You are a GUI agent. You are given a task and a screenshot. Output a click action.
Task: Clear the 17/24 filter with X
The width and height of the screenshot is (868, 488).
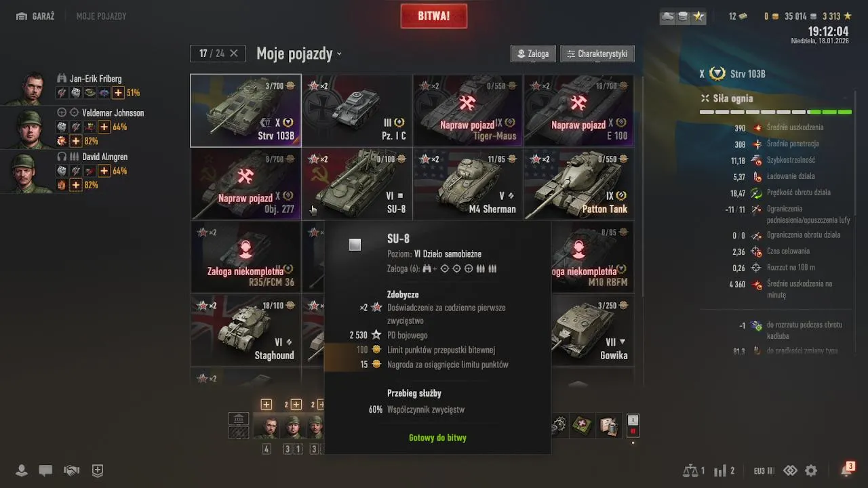(x=234, y=54)
